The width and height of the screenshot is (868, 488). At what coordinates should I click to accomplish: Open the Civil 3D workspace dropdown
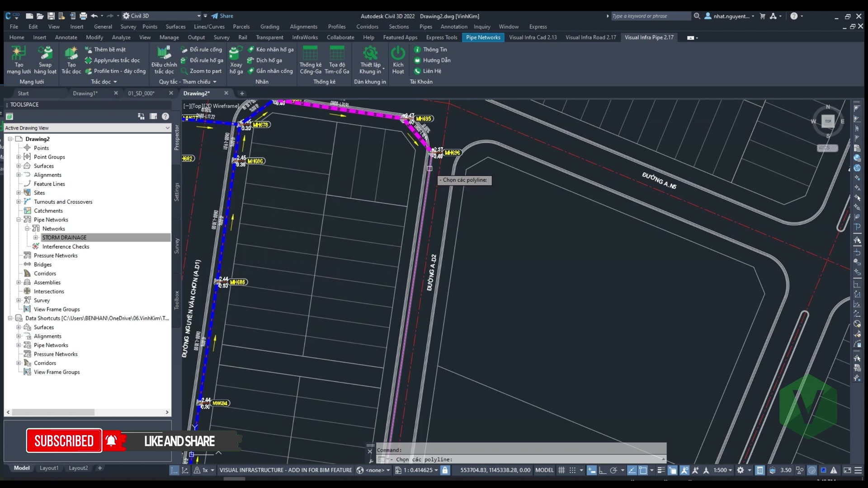(162, 16)
